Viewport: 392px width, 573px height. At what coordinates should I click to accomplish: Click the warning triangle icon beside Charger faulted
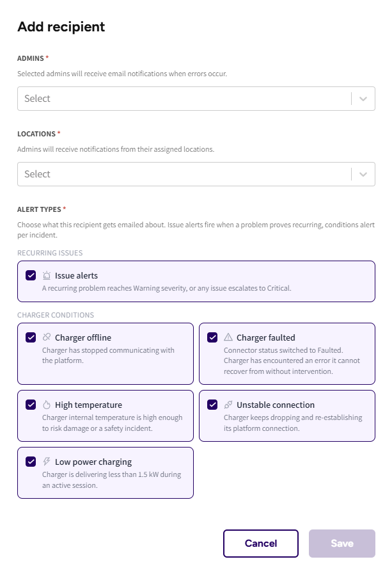(x=228, y=337)
